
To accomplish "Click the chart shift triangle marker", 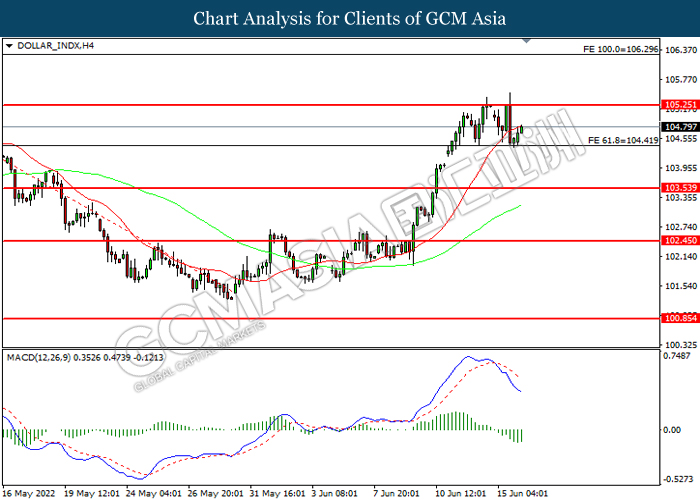I will tap(526, 41).
